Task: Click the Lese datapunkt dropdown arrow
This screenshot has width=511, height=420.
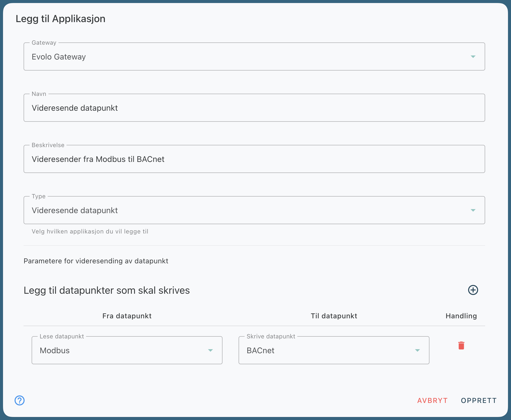Action: click(x=210, y=350)
